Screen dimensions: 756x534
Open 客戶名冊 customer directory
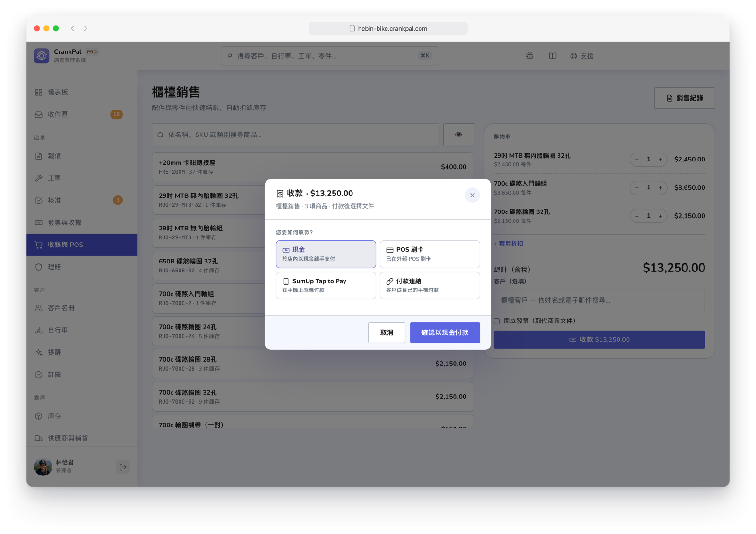pos(82,308)
